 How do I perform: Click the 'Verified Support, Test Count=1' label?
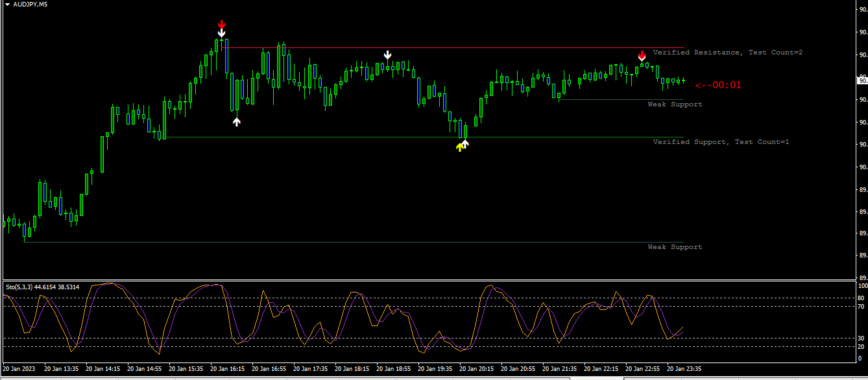point(721,141)
